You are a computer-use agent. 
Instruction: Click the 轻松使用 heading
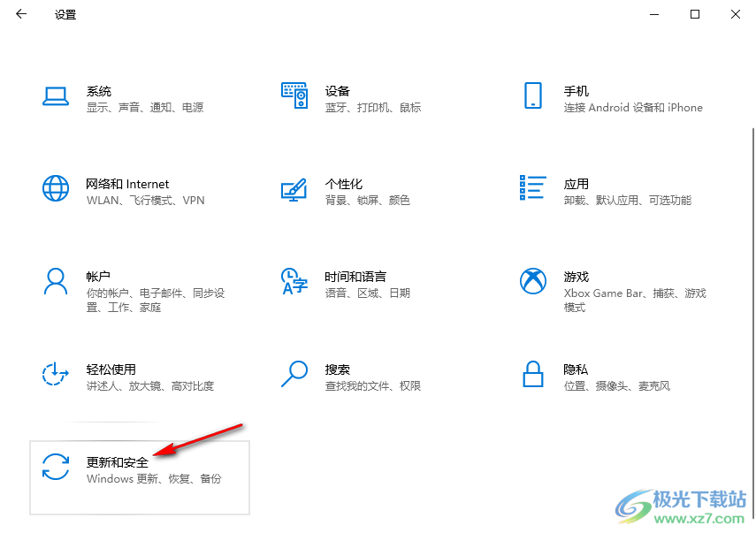tap(111, 369)
